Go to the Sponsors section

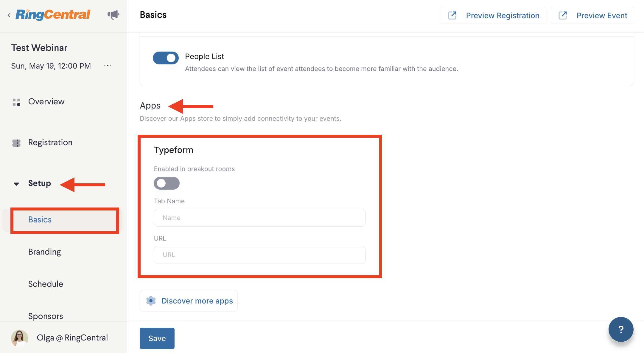(x=46, y=316)
